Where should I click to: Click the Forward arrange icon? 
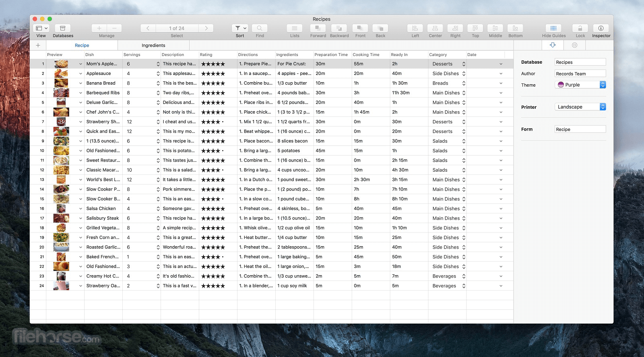point(318,28)
